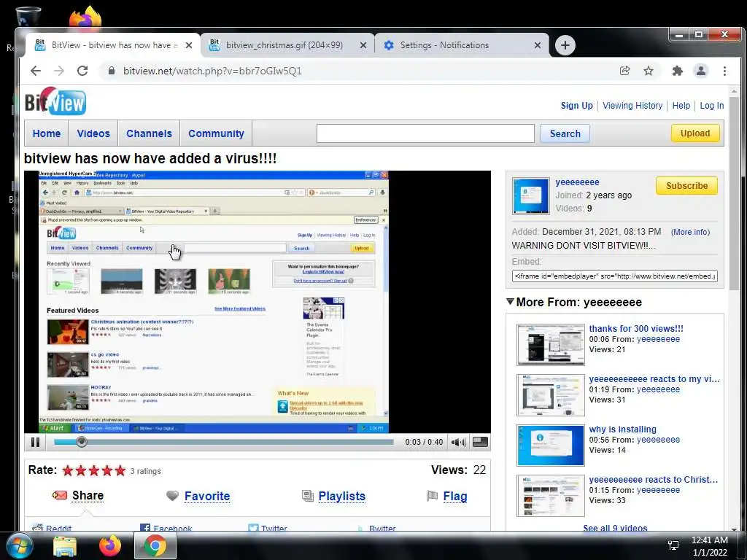
Task: Click the Favorite heart icon
Action: click(x=172, y=496)
